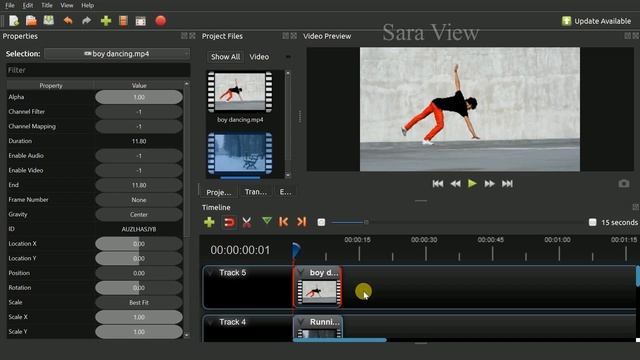This screenshot has width=640, height=360.
Task: Click the Open Project folder icon
Action: 31,21
